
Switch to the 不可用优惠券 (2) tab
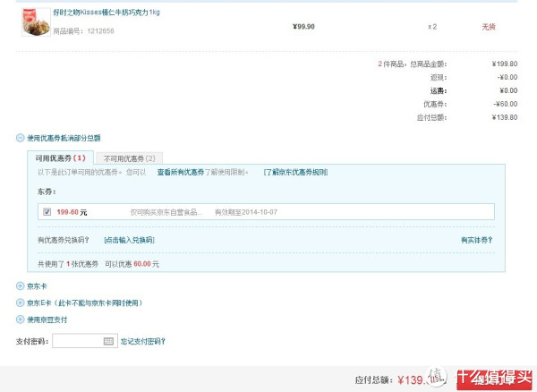[x=129, y=158]
